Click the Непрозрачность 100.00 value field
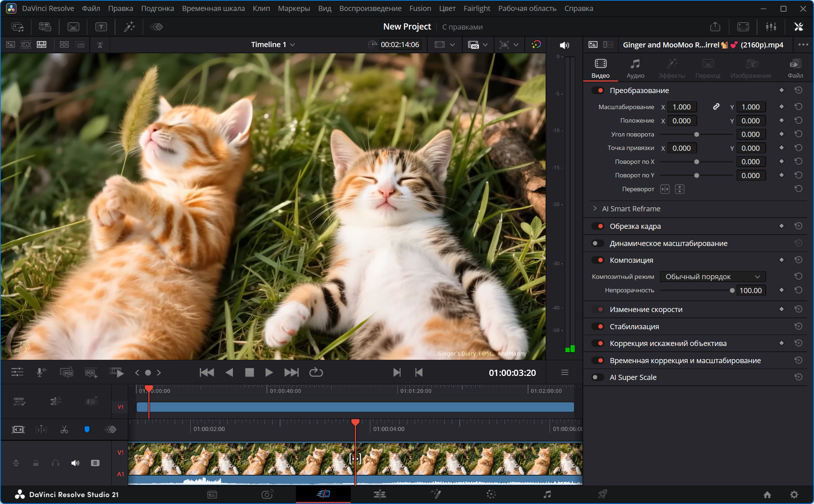This screenshot has height=504, width=814. [x=751, y=291]
